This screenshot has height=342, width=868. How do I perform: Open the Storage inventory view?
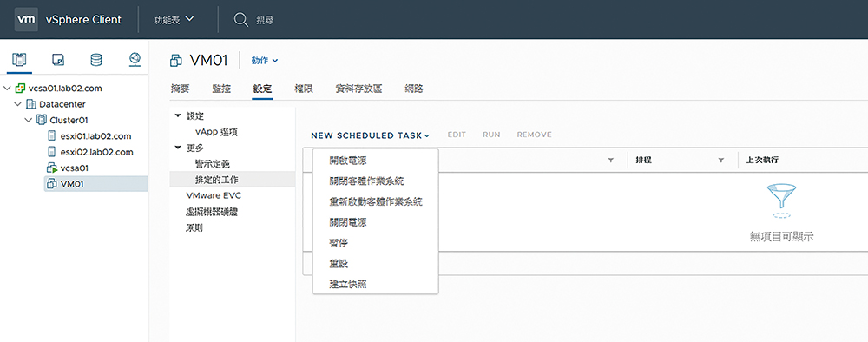pos(96,59)
